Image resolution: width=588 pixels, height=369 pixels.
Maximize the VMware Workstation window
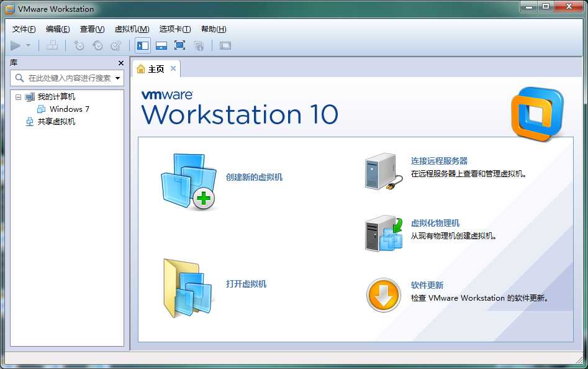tap(546, 6)
